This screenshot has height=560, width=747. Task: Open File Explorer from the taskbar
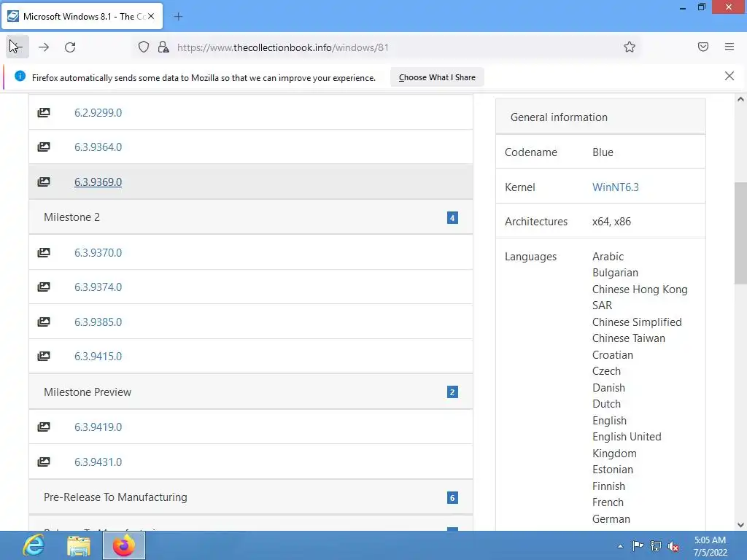(79, 545)
